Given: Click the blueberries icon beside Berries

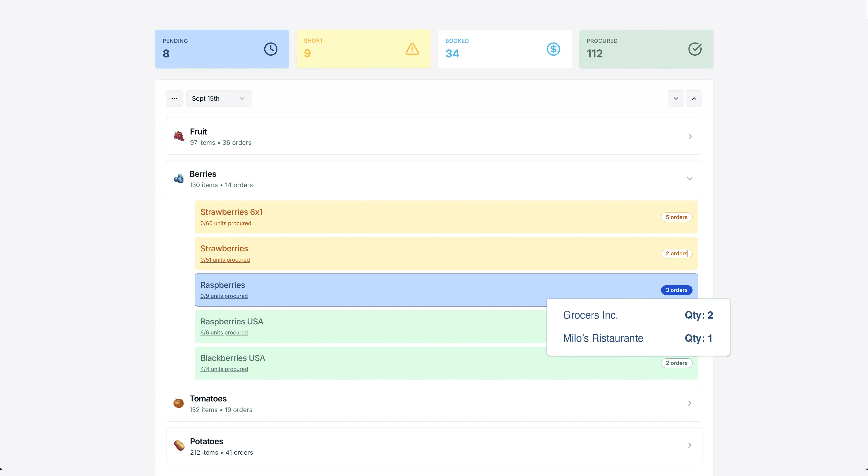Looking at the screenshot, I should (x=179, y=179).
